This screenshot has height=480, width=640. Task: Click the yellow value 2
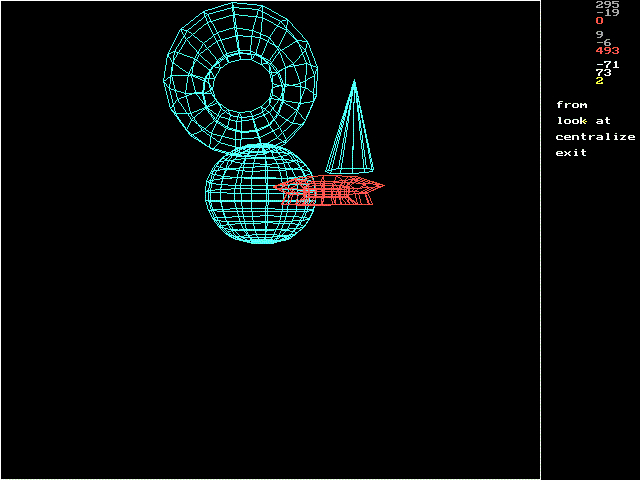599,80
